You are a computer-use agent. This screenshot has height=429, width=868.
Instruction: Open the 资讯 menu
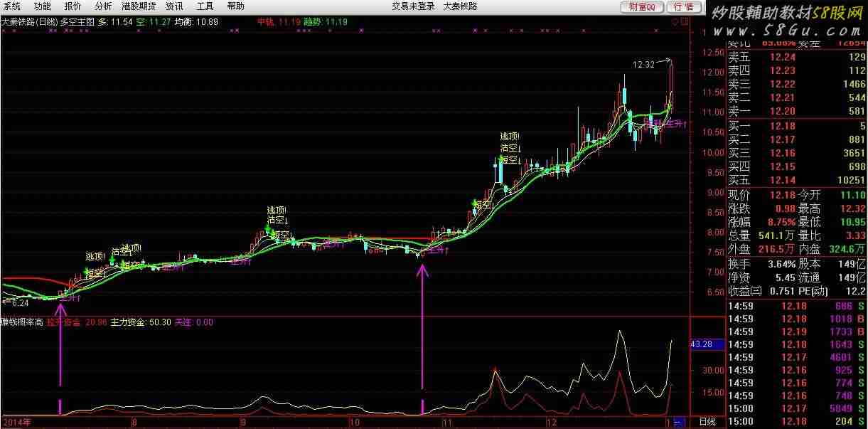(174, 6)
